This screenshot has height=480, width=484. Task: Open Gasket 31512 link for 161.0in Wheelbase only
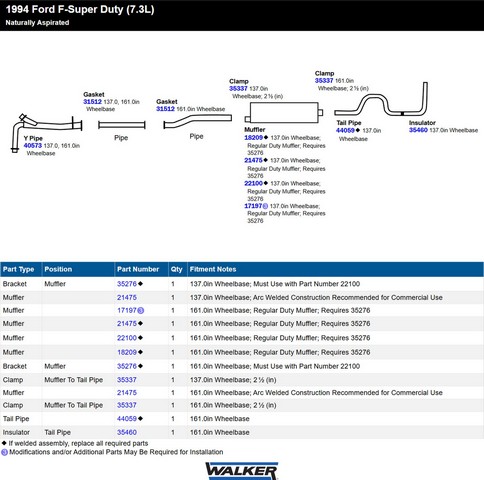pyautogui.click(x=165, y=109)
